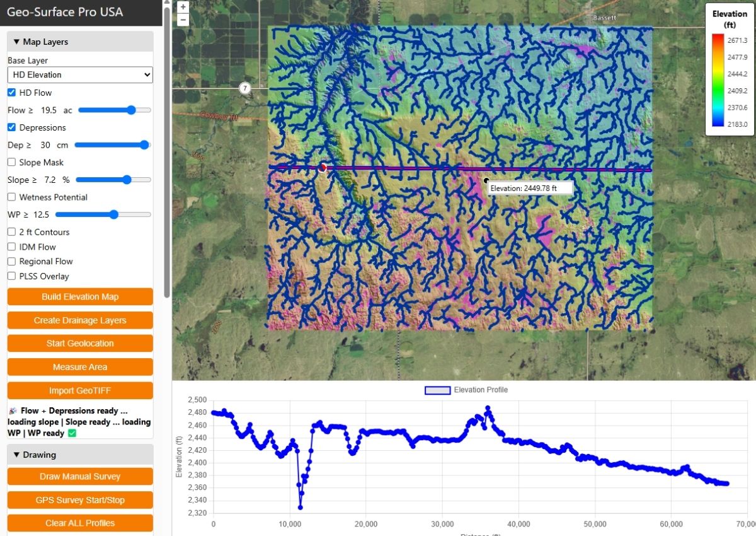
Task: Click the map zoom in plus button
Action: click(x=183, y=7)
